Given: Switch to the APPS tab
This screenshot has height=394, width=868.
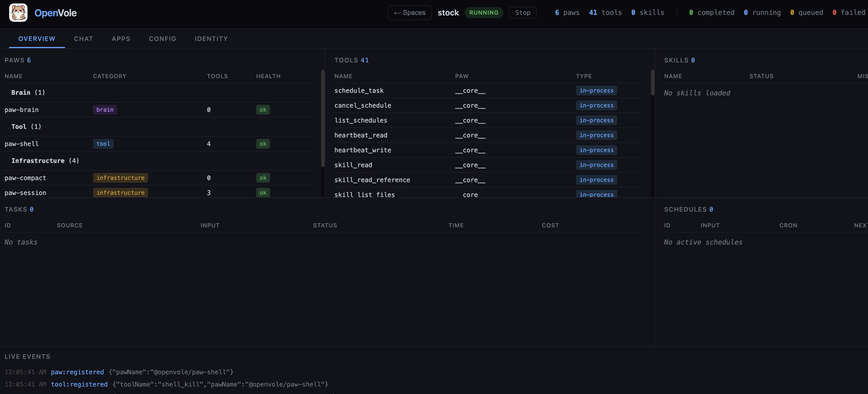Looking at the screenshot, I should (121, 39).
